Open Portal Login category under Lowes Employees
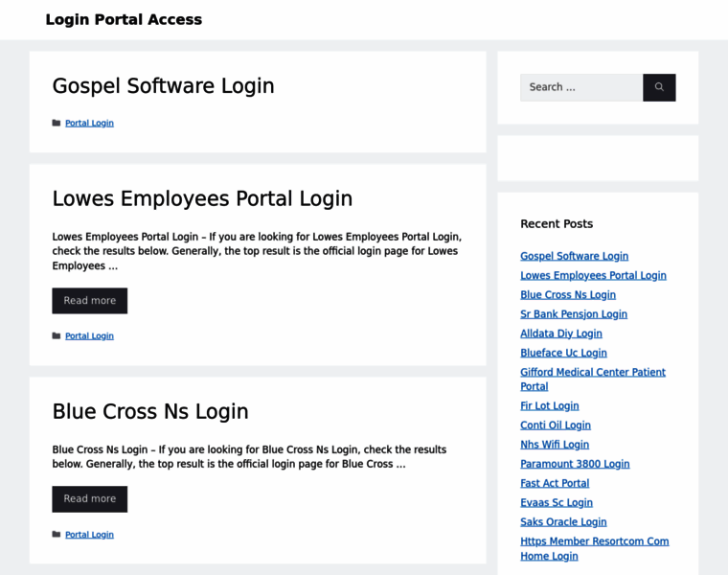This screenshot has height=575, width=728. (x=89, y=335)
